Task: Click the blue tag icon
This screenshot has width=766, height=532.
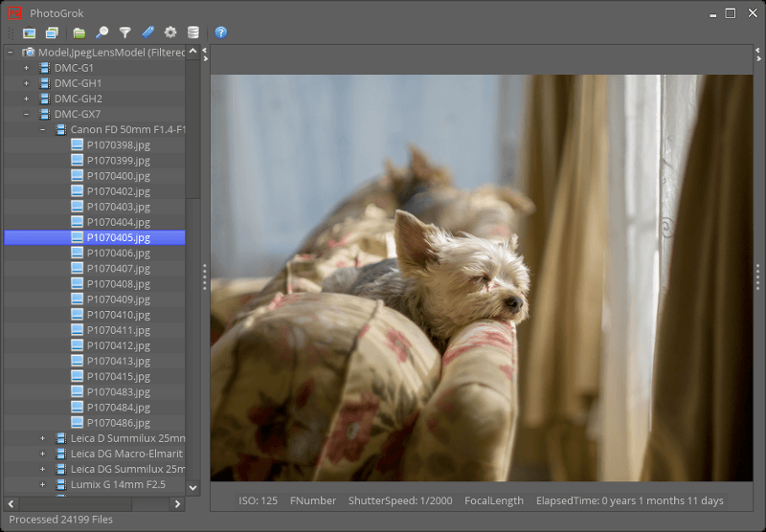Action: 148,33
